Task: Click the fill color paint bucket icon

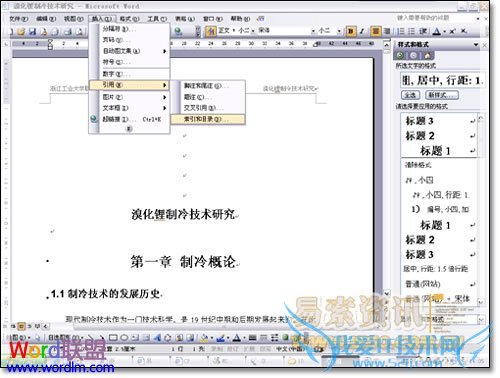Action: (x=204, y=338)
